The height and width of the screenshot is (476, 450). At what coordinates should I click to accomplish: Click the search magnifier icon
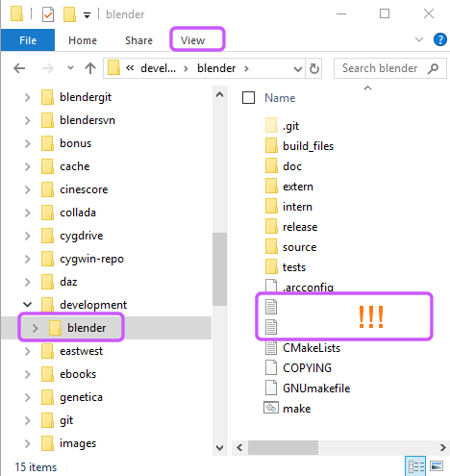433,68
